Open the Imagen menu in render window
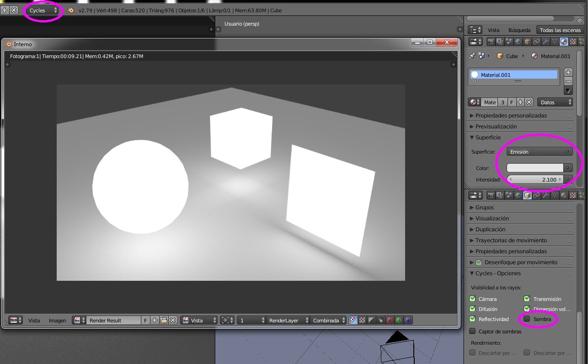588x364 pixels. (58, 321)
